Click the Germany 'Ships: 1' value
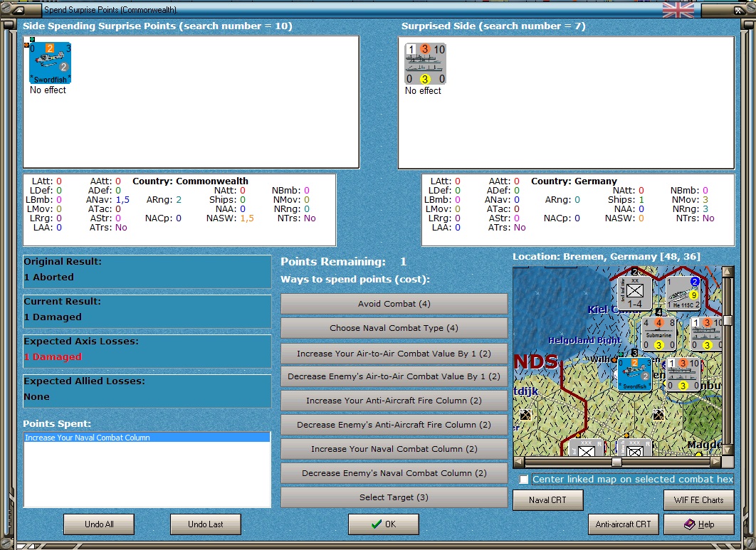 tap(641, 199)
